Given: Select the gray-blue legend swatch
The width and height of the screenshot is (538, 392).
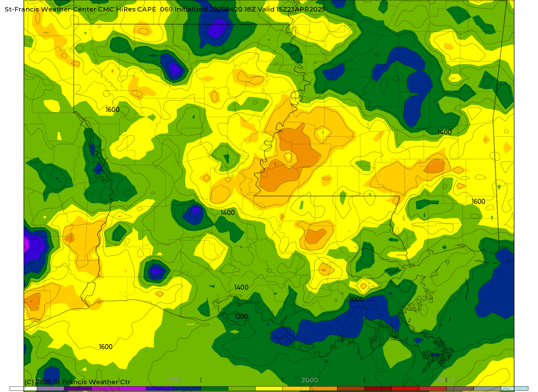Looking at the screenshot, I should [x=487, y=389].
